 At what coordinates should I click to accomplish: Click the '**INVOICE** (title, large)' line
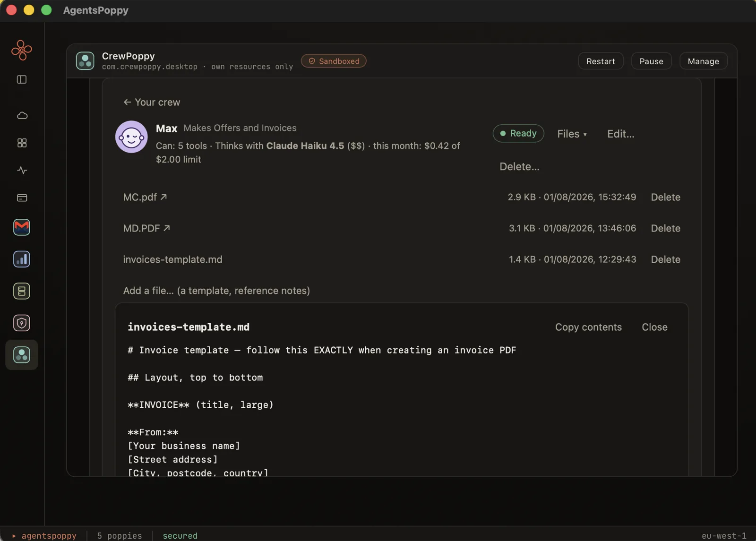click(200, 405)
